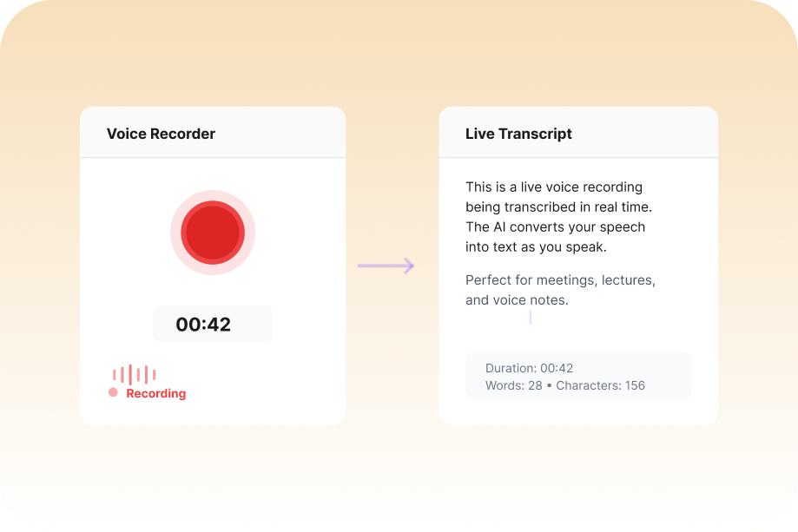Click the line "Perfect for meetings, lectures,"
Screen dimensions: 798x532
pos(560,280)
